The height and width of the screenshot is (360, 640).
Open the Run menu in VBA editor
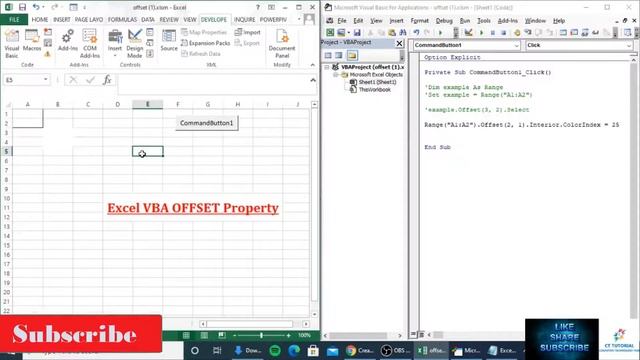[x=464, y=21]
